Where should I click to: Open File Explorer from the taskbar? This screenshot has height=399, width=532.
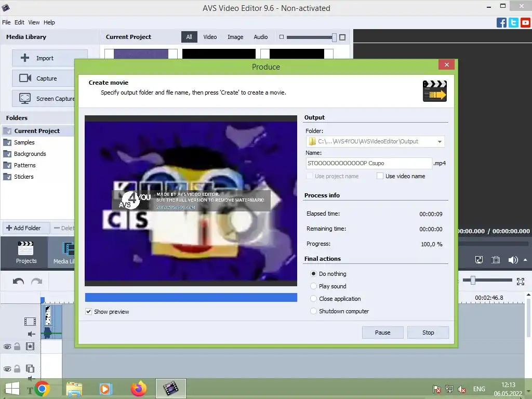[x=74, y=389]
